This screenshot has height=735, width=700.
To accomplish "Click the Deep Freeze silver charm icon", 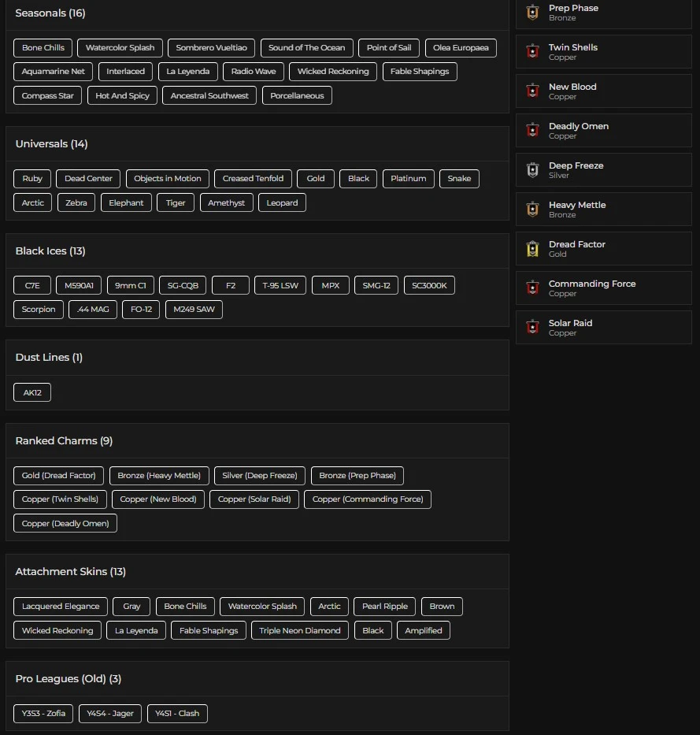I will pyautogui.click(x=532, y=170).
